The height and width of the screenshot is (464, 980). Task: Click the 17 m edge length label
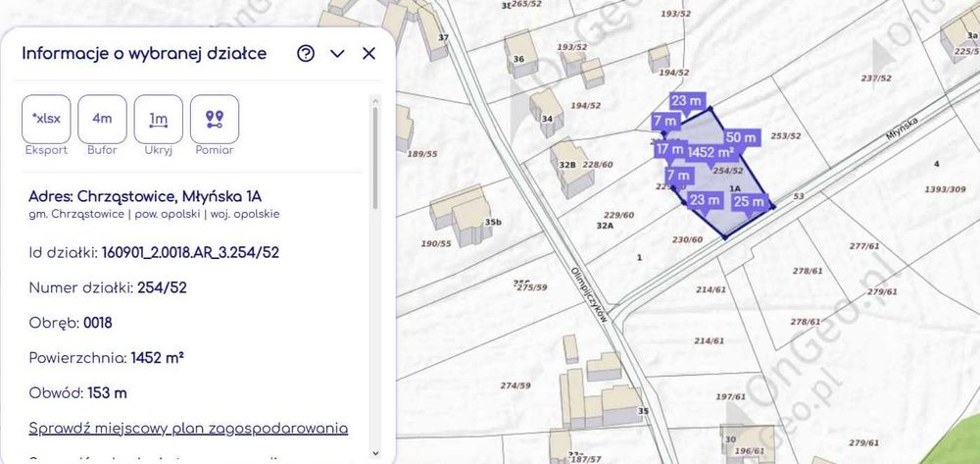[x=670, y=149]
